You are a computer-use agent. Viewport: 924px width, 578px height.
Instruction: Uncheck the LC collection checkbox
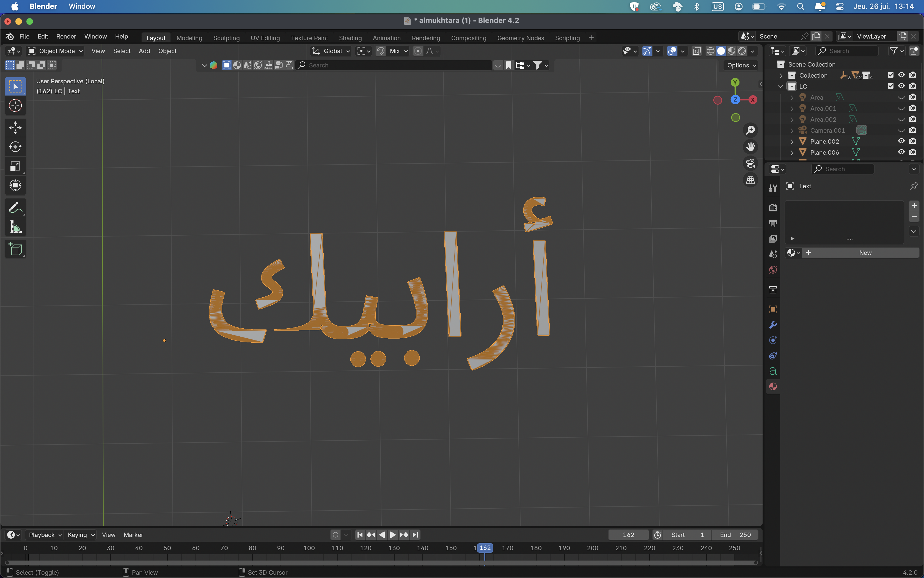pyautogui.click(x=891, y=86)
